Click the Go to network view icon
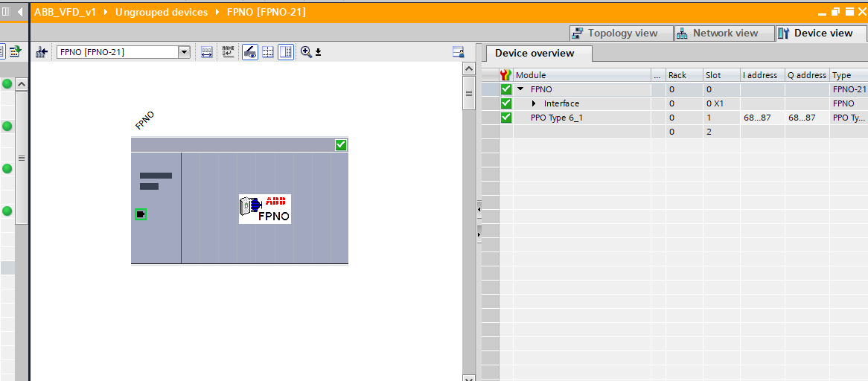 (42, 53)
